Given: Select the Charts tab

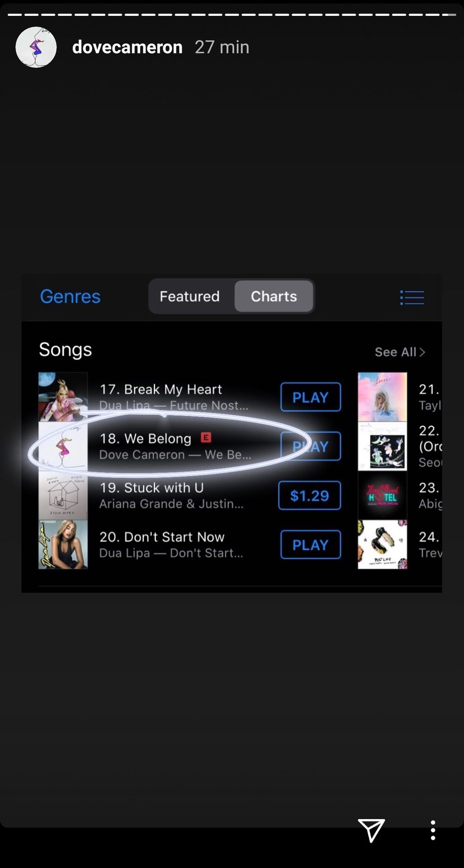Looking at the screenshot, I should point(274,296).
